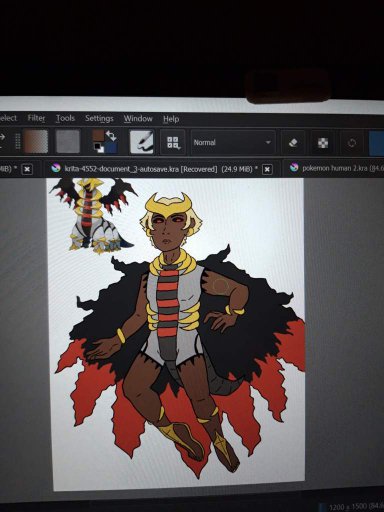
Task: Open the fill pattern swatch
Action: coord(68,142)
